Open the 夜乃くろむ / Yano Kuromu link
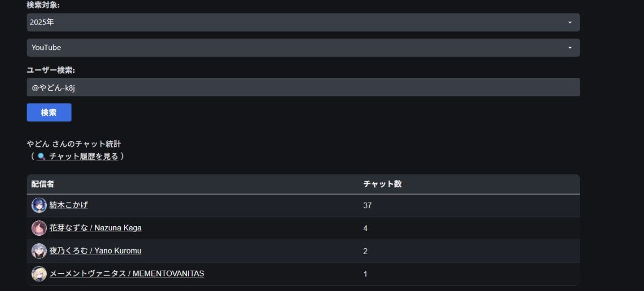 click(96, 251)
